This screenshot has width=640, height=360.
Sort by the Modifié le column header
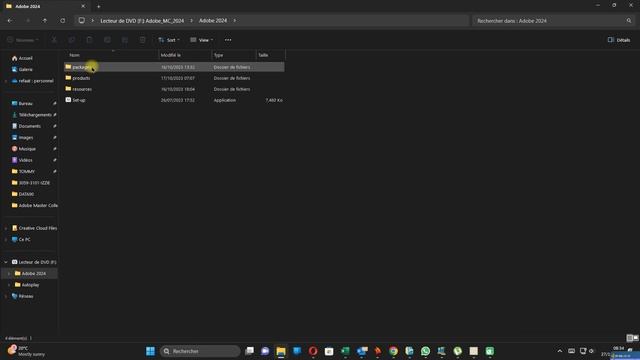[185, 55]
